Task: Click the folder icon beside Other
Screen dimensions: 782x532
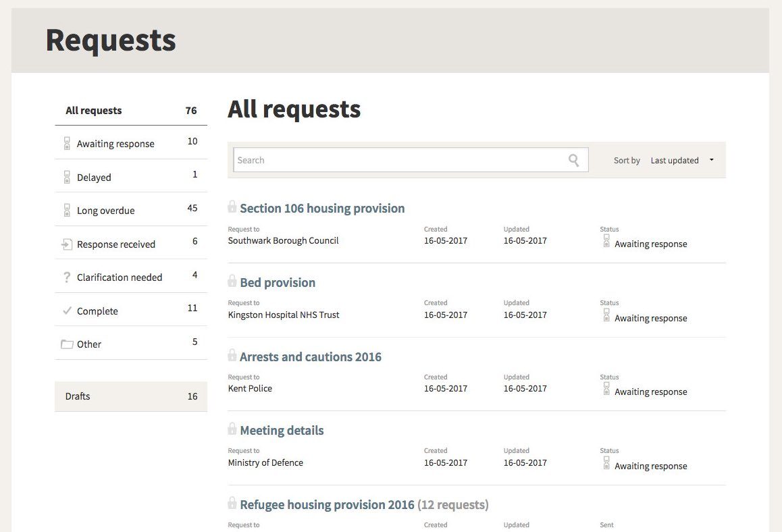Action: coord(66,343)
